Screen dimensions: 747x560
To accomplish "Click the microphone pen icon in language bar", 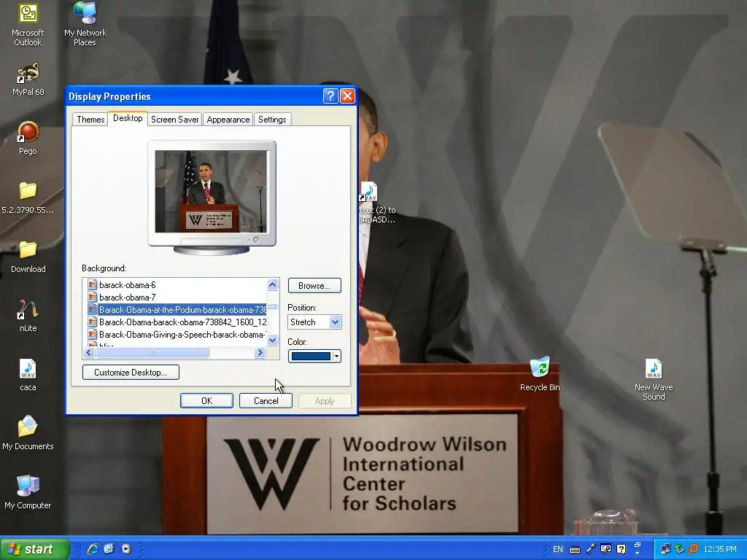I will click(x=591, y=549).
